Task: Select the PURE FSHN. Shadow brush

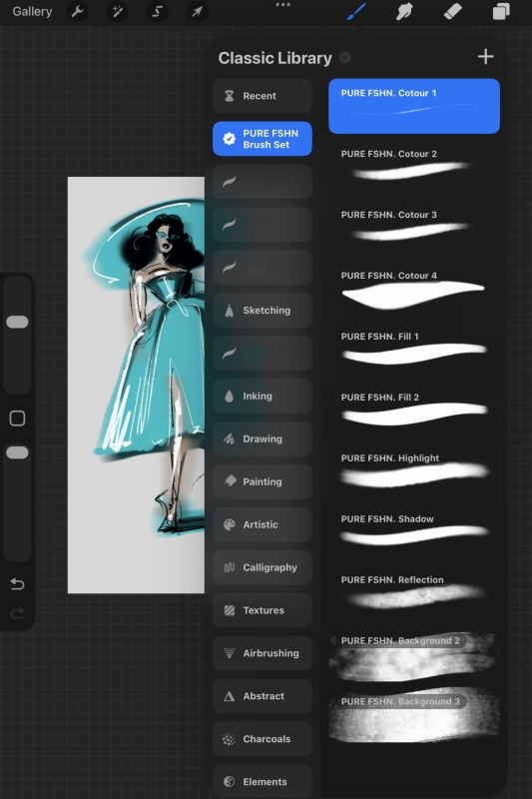Action: (414, 531)
